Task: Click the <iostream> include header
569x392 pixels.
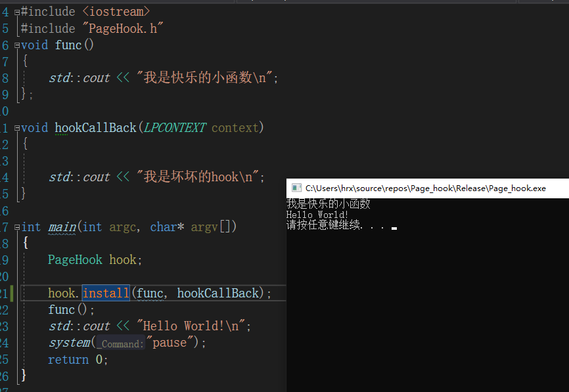Action: coord(116,12)
